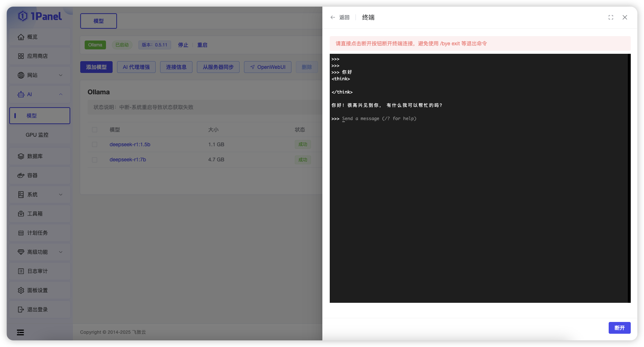Click the red disconnect warning banner
This screenshot has height=347, width=644.
[480, 43]
